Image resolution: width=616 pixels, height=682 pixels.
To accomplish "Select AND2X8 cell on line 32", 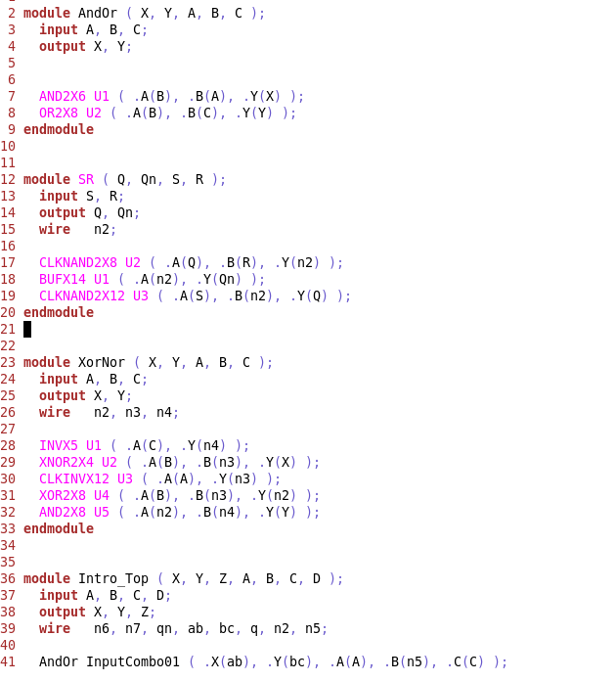I will click(63, 513).
